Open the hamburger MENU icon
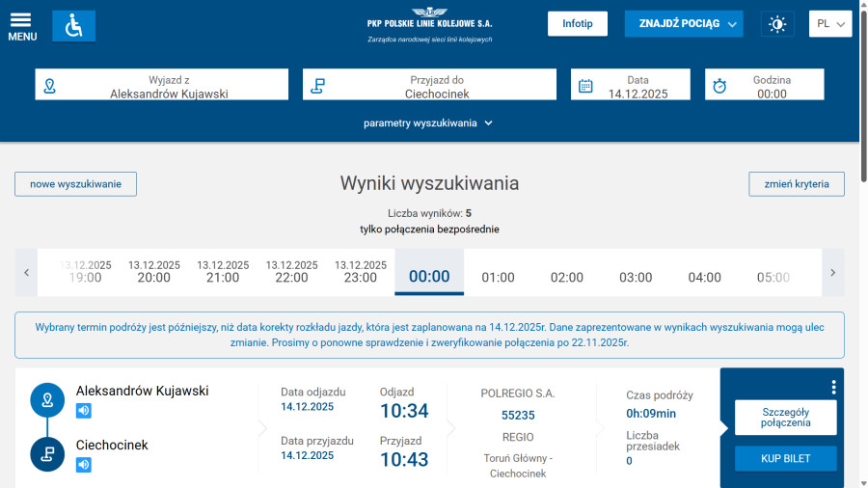This screenshot has width=868, height=488. click(22, 26)
